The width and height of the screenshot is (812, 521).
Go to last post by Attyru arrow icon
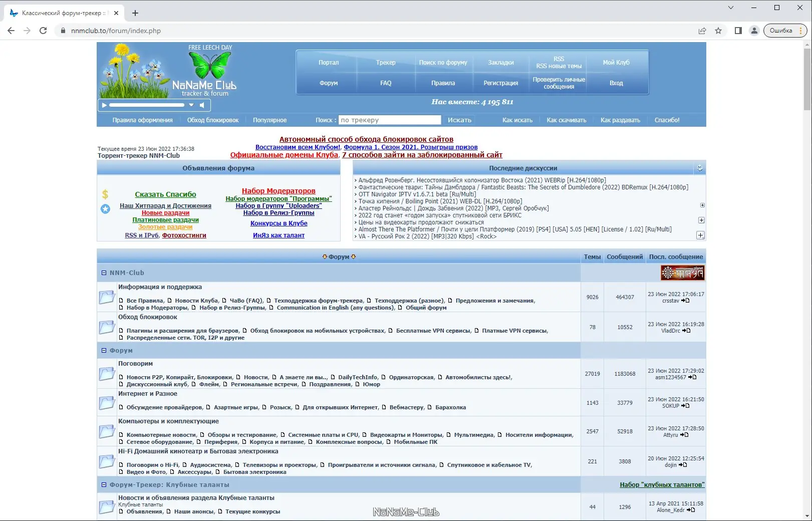coord(685,435)
